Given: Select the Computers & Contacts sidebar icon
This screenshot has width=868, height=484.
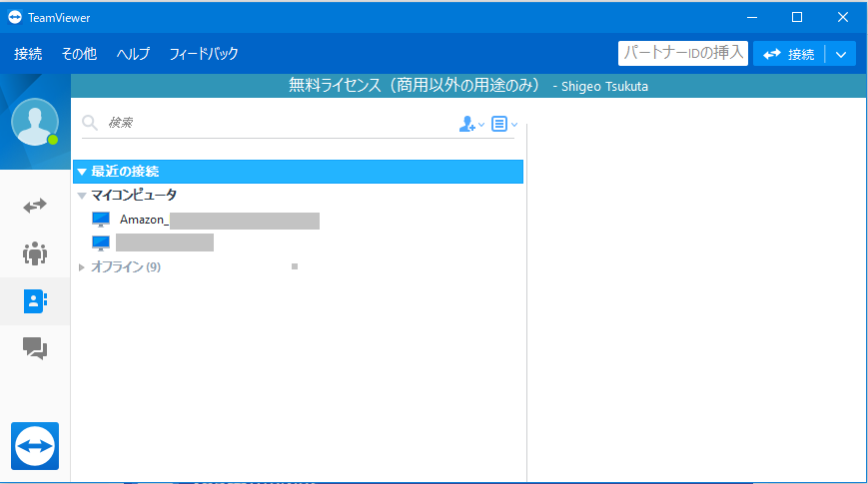Looking at the screenshot, I should click(35, 301).
